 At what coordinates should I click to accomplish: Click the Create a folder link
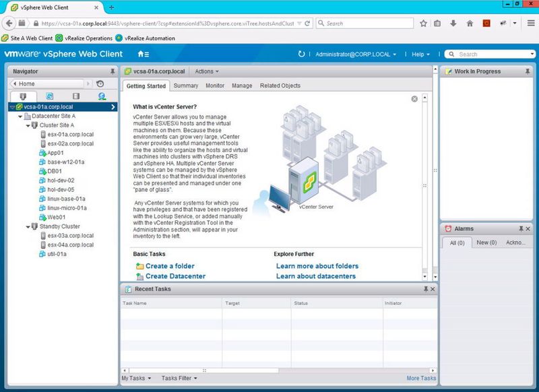tap(170, 266)
